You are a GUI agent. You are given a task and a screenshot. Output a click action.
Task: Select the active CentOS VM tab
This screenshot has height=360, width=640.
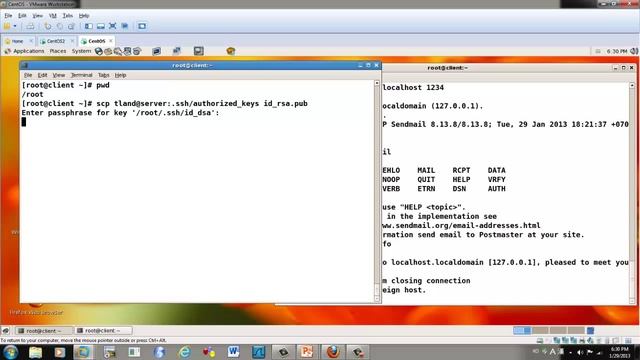click(97, 41)
